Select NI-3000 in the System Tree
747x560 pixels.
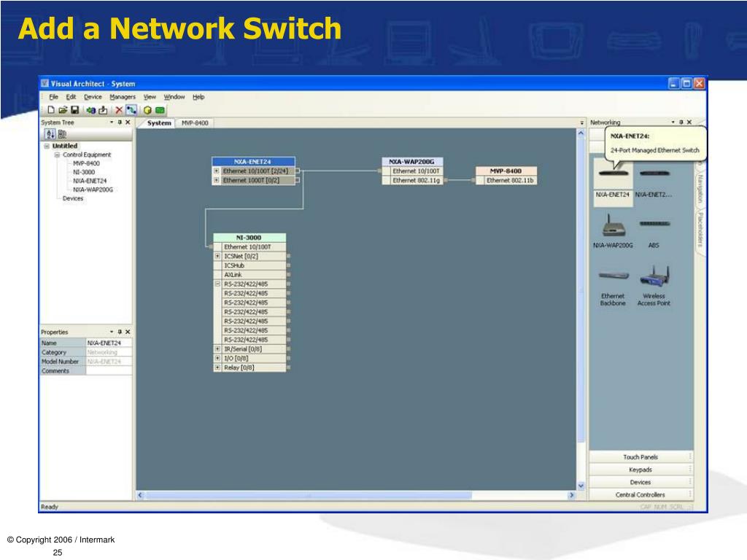[84, 172]
